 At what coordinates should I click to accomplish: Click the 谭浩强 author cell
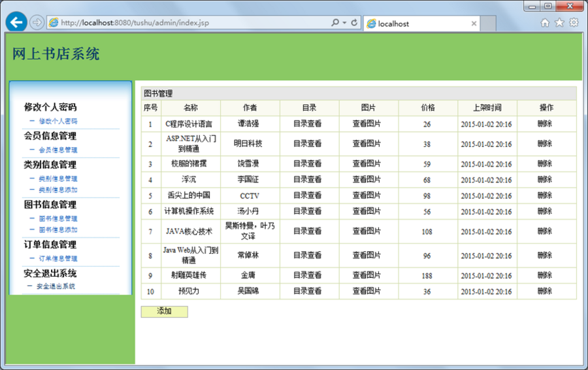250,124
